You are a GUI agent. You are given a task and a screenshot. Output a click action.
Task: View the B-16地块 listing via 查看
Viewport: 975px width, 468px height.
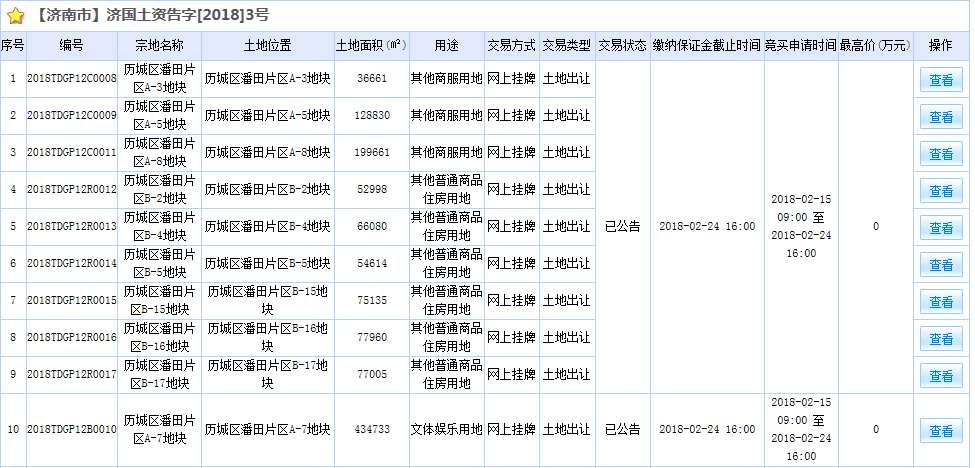(940, 339)
